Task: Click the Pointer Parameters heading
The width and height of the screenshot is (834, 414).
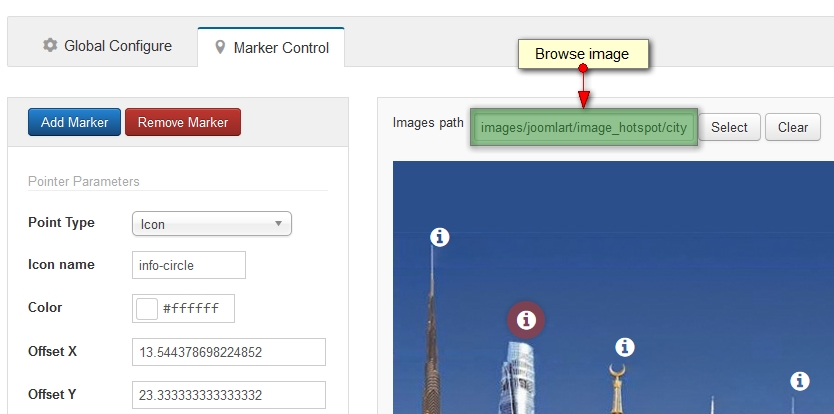Action: (x=84, y=181)
